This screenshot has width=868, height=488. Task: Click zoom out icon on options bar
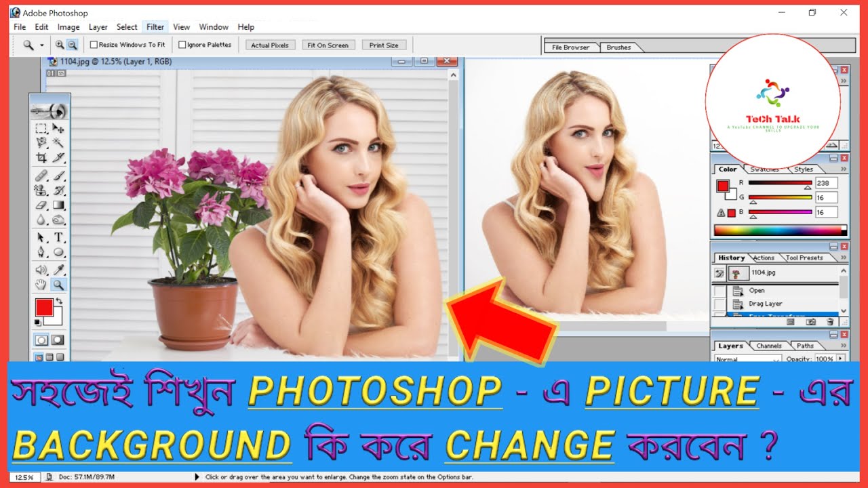[x=72, y=45]
